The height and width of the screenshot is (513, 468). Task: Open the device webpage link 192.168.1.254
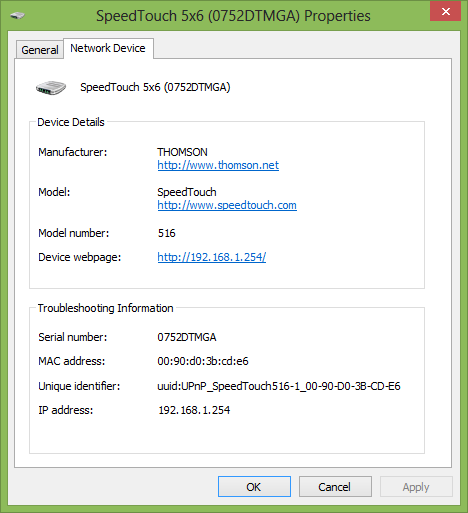point(212,257)
